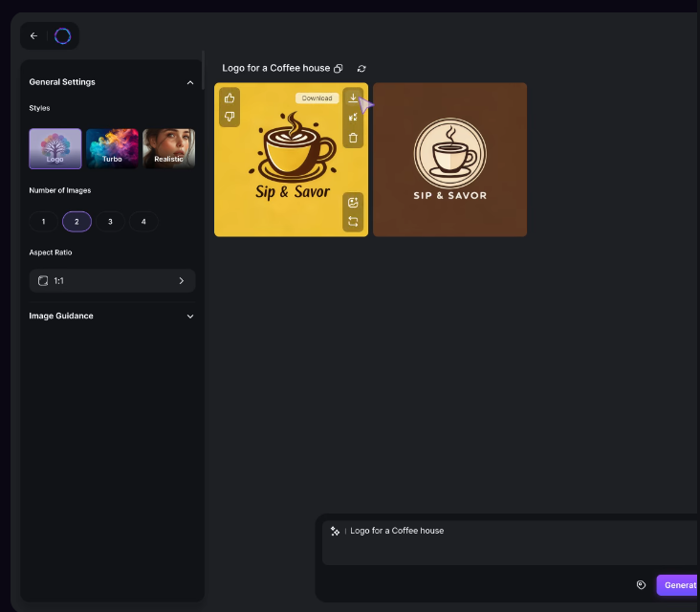The height and width of the screenshot is (612, 700).
Task: Open the brown Sip & Savor logo image
Action: click(x=450, y=160)
